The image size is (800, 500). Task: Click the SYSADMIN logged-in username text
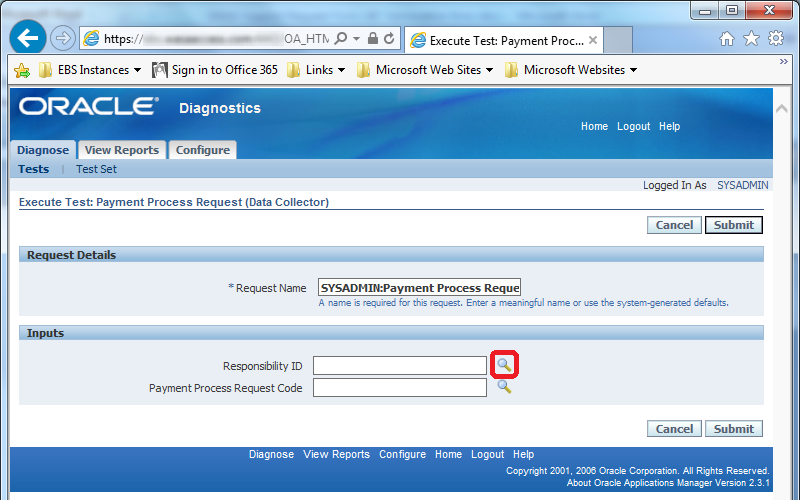[743, 185]
